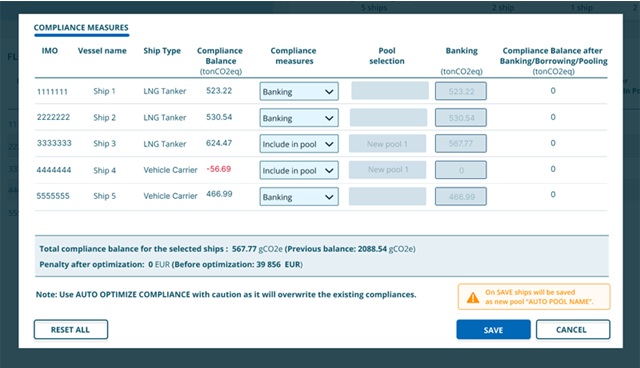640x368 pixels.
Task: Click the SAVE button
Action: coord(493,330)
